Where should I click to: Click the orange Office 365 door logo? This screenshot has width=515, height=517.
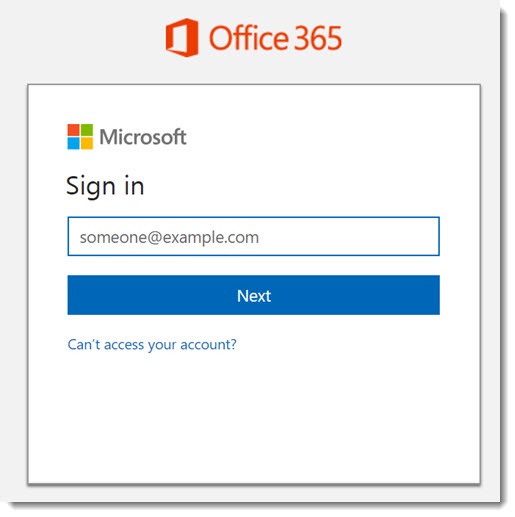point(182,38)
